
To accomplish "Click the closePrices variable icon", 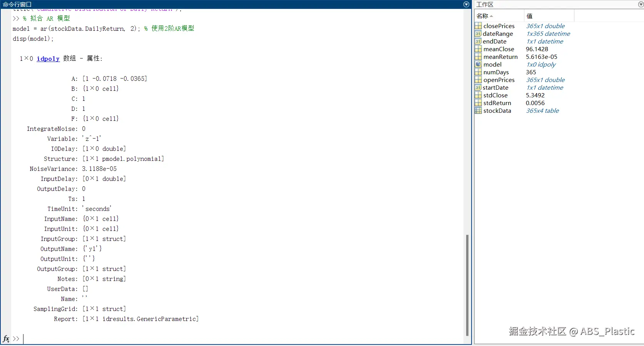I will pyautogui.click(x=478, y=26).
